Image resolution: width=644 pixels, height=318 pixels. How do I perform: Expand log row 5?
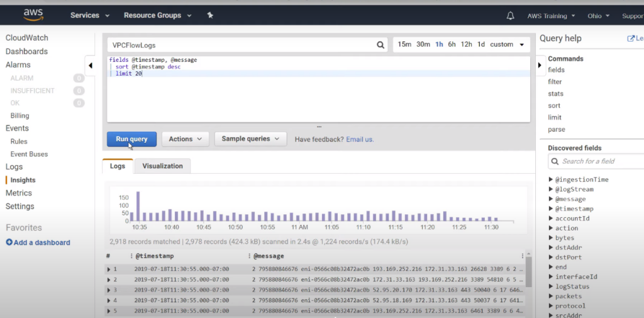click(x=109, y=311)
